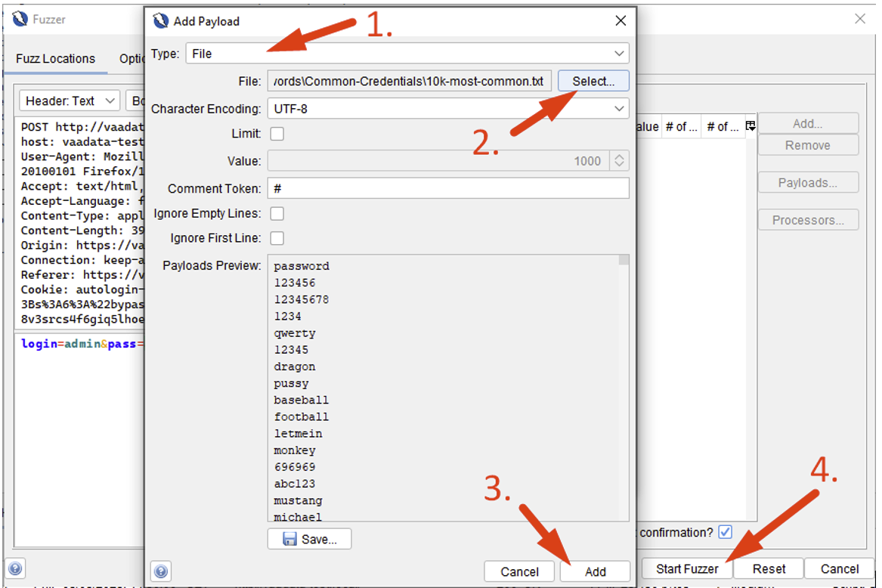The height and width of the screenshot is (588, 882).
Task: Click the Start Fuzzer button
Action: coord(686,569)
